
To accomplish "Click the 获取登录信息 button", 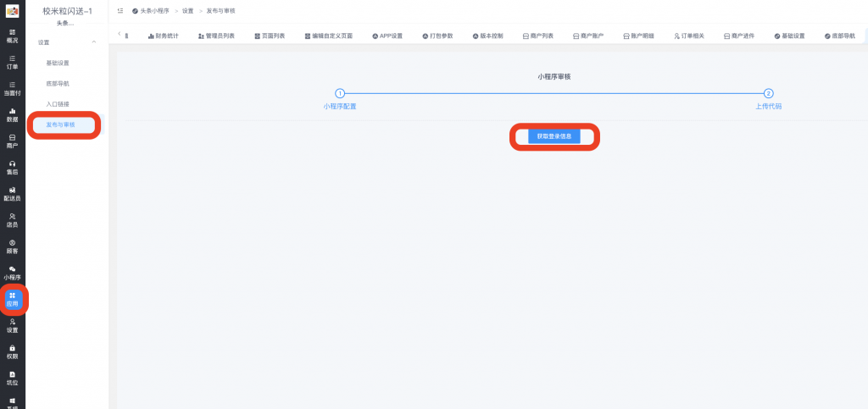I will coord(554,136).
